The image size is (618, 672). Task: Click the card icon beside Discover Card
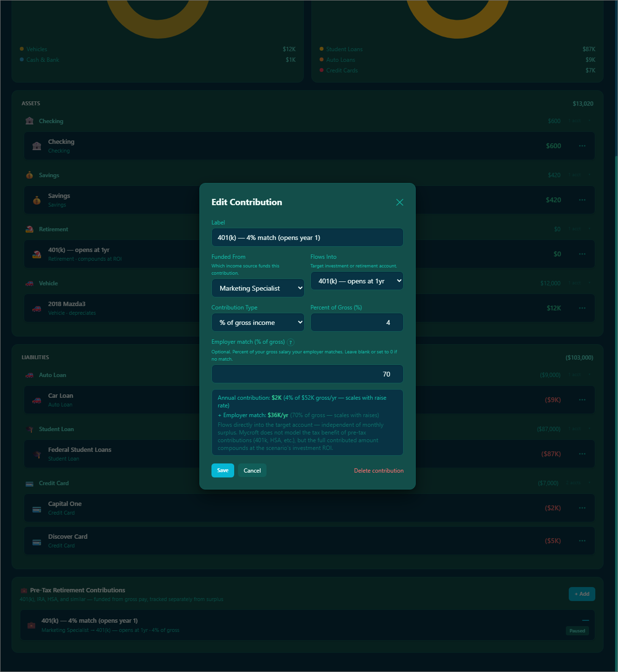pos(37,542)
